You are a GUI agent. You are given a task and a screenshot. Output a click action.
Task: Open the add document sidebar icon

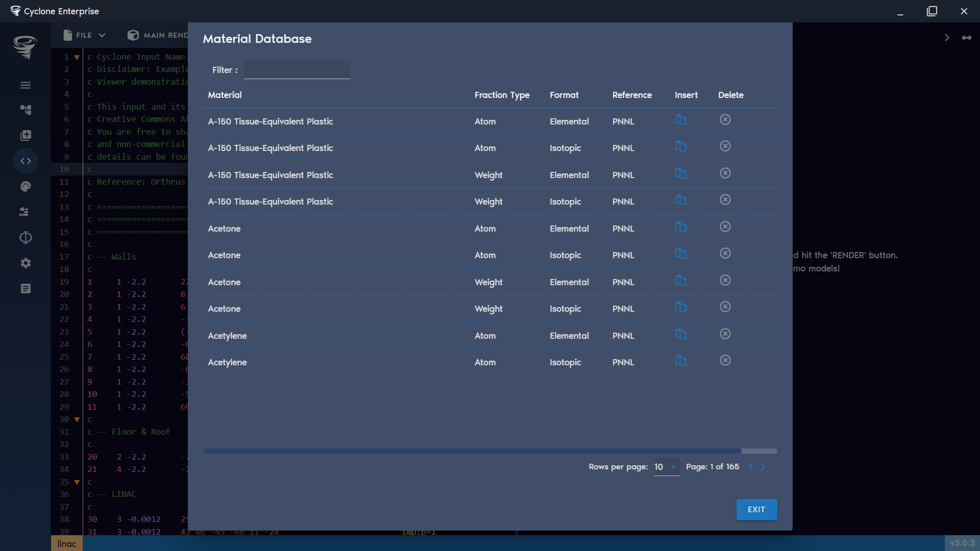[25, 135]
